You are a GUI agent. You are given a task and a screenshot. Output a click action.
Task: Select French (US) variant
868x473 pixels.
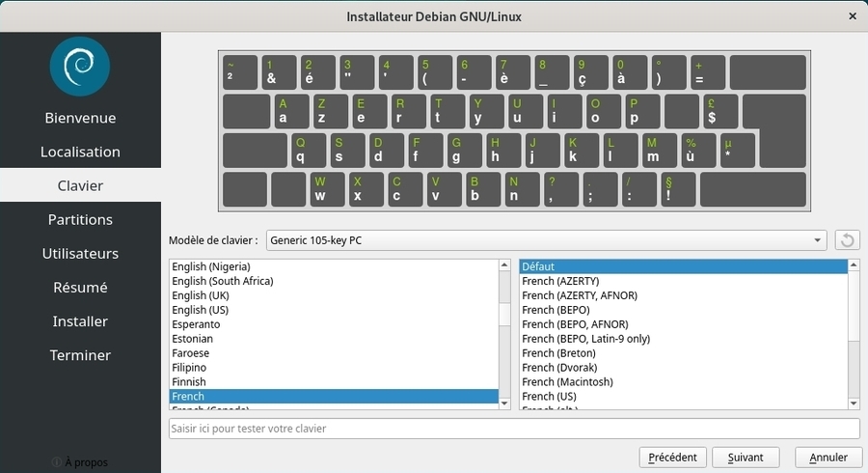click(683, 396)
